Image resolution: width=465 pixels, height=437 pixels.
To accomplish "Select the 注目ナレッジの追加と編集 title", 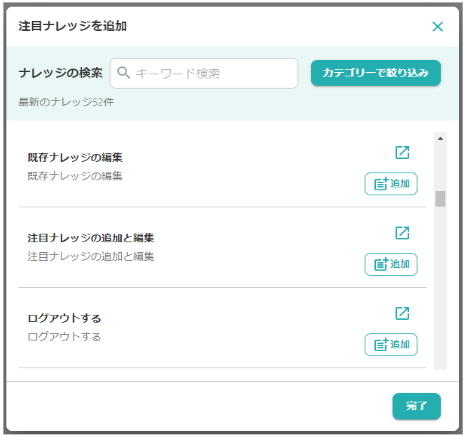I will click(91, 238).
